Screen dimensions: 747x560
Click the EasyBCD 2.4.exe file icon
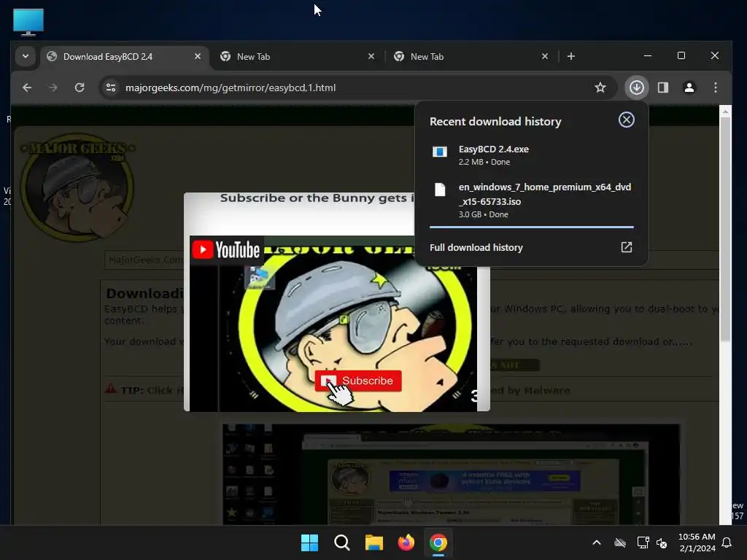click(x=440, y=152)
